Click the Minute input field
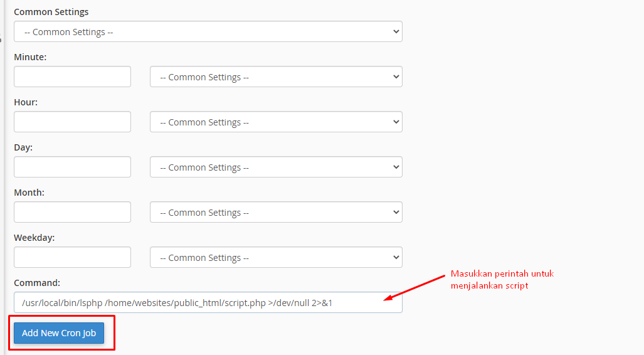 (72, 77)
